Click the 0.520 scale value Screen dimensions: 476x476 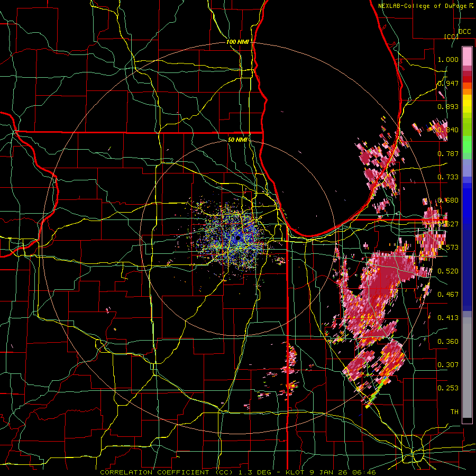448,271
